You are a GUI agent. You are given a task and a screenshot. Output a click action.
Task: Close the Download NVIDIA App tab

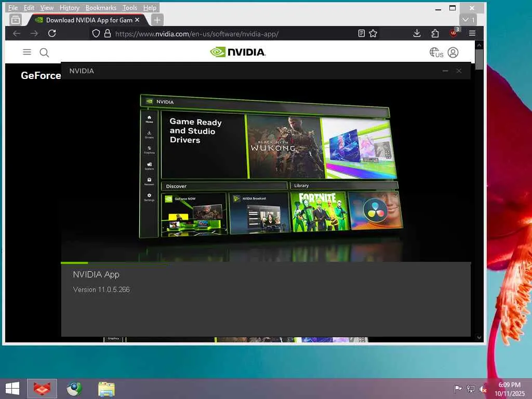point(137,20)
